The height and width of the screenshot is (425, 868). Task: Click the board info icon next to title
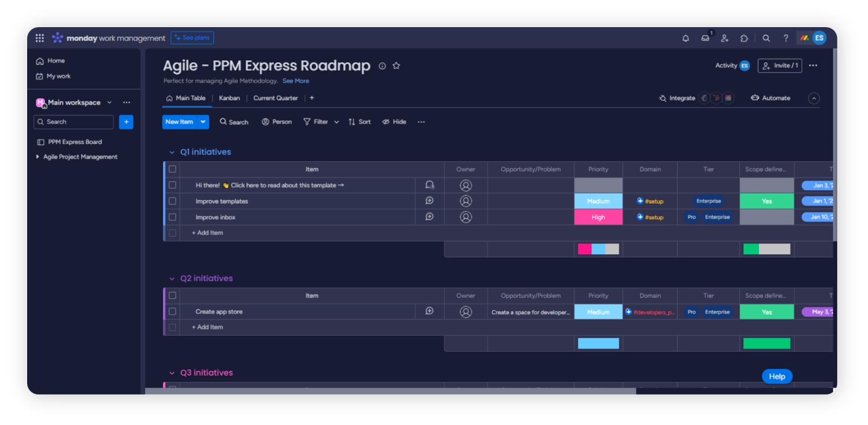pos(382,66)
